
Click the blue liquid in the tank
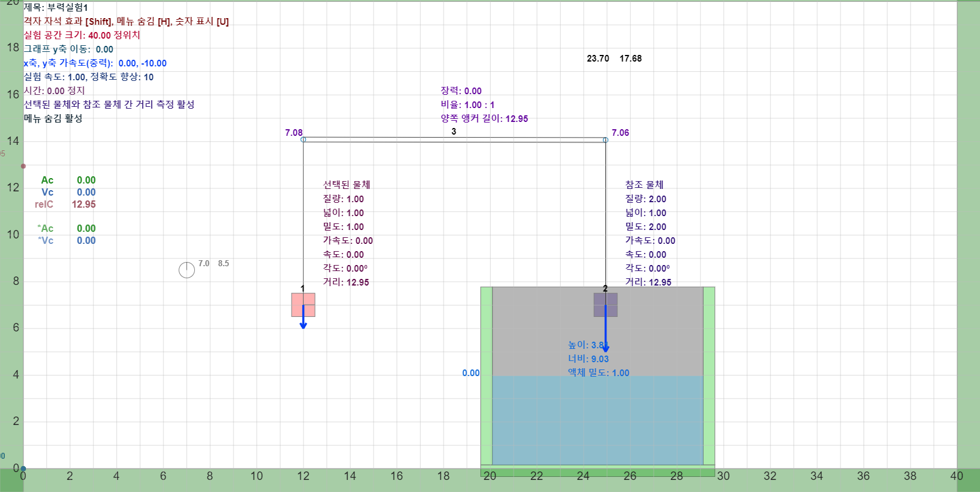pyautogui.click(x=597, y=420)
